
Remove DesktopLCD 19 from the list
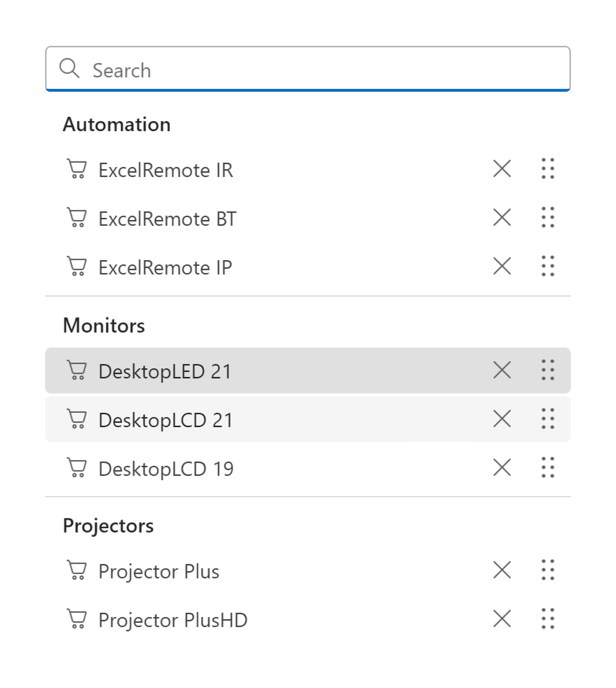click(502, 468)
